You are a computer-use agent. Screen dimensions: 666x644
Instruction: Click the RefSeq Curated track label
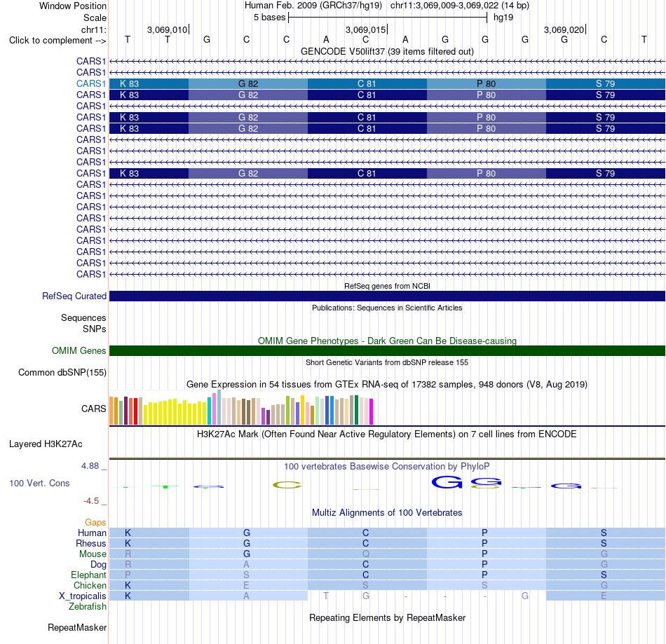point(74,296)
